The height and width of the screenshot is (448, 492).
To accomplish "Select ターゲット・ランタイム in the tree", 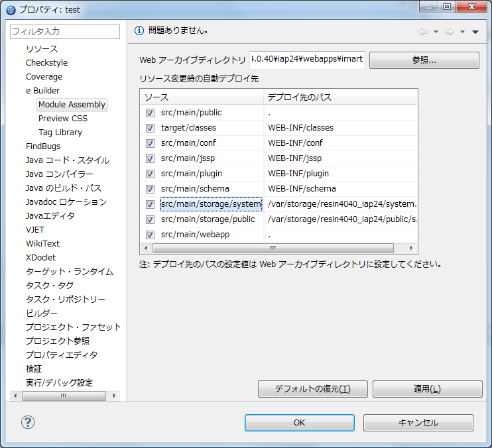I will 70,272.
